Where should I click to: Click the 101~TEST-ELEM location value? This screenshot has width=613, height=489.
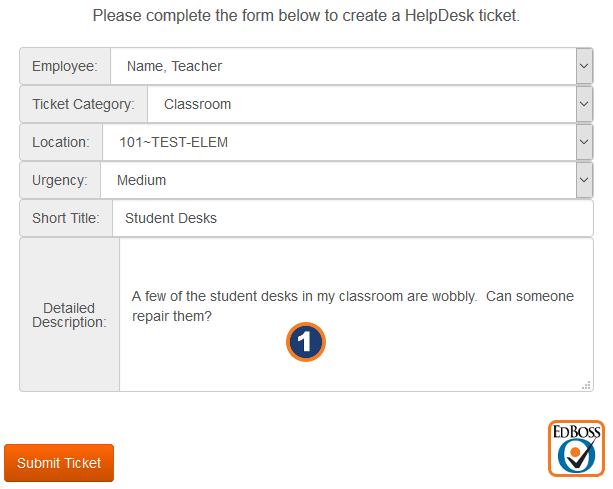(x=339, y=142)
